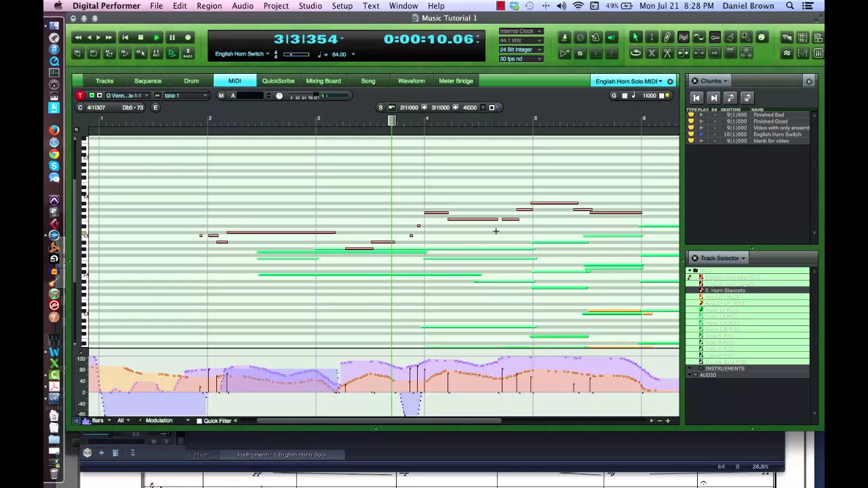The height and width of the screenshot is (488, 868).
Task: Open the Studio menu
Action: [x=310, y=6]
